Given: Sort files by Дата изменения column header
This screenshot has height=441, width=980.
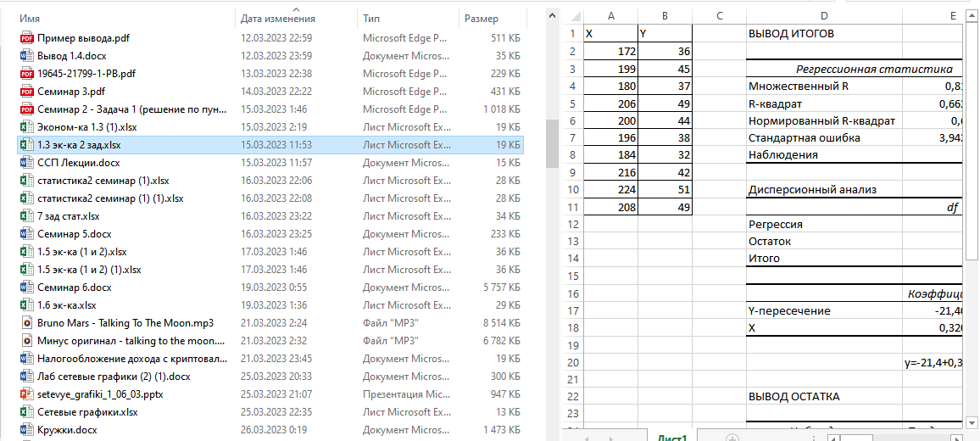Looking at the screenshot, I should pos(297,19).
